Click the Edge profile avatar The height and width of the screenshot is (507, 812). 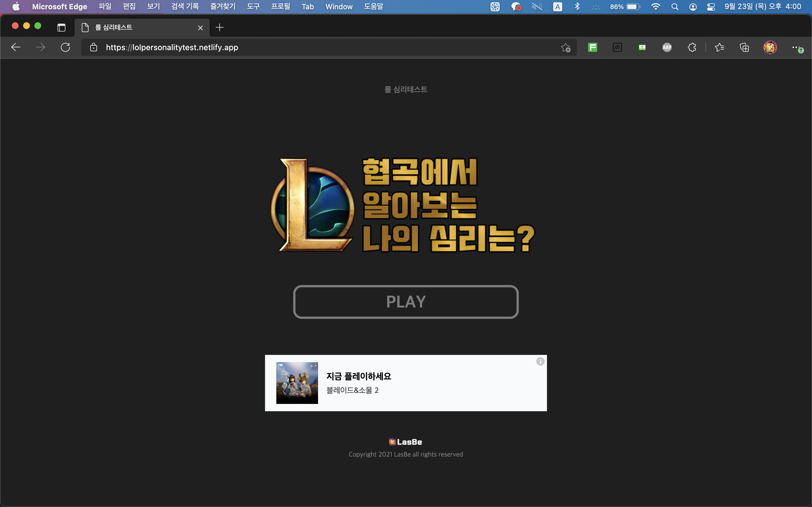click(x=770, y=47)
